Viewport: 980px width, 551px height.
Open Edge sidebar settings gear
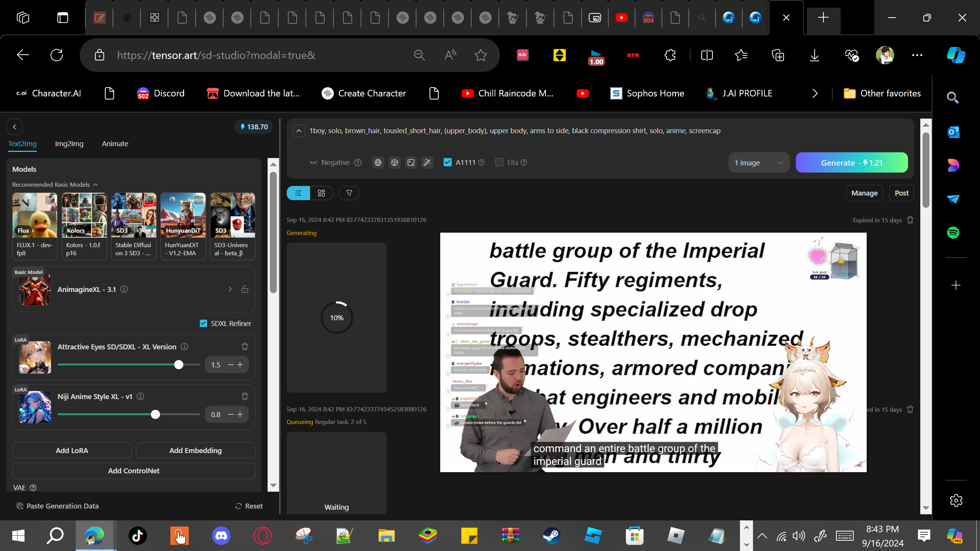956,500
